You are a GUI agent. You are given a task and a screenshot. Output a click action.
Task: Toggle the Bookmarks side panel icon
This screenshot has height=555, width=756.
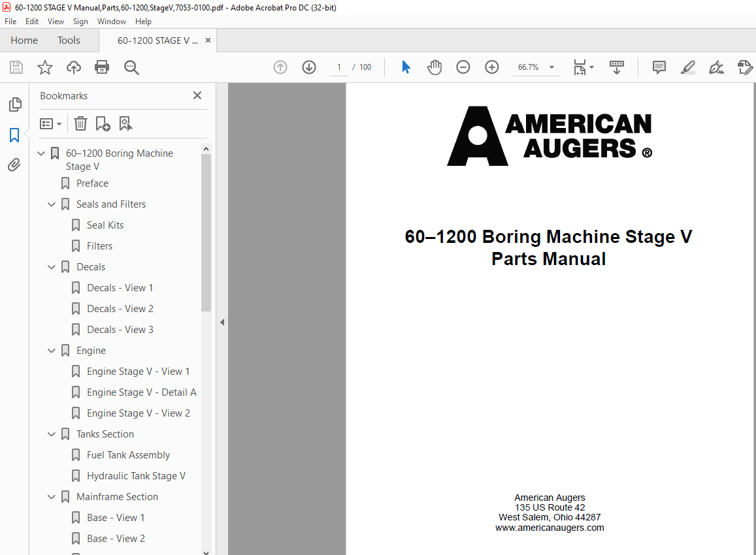pos(14,135)
